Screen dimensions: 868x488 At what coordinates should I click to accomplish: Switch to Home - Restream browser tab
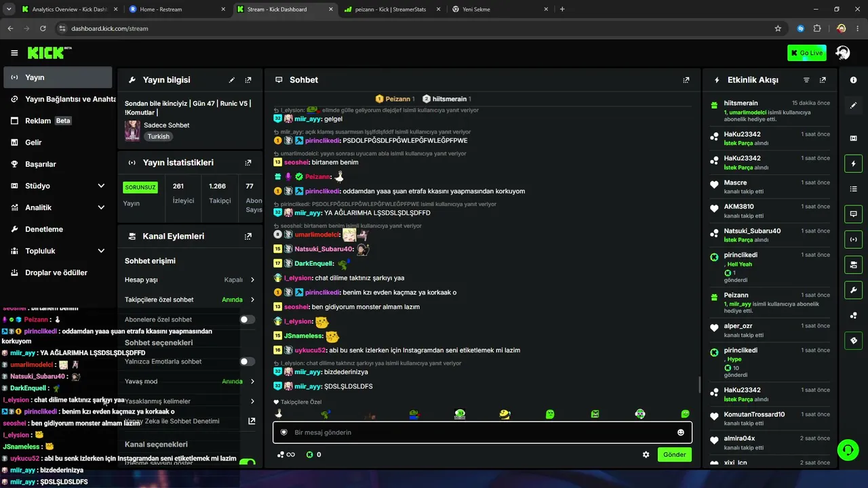tap(176, 9)
